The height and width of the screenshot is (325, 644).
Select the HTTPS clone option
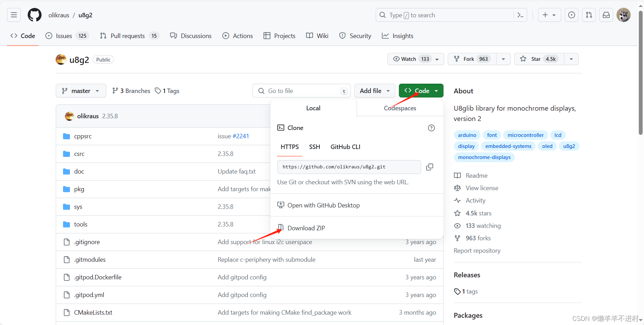tap(290, 147)
